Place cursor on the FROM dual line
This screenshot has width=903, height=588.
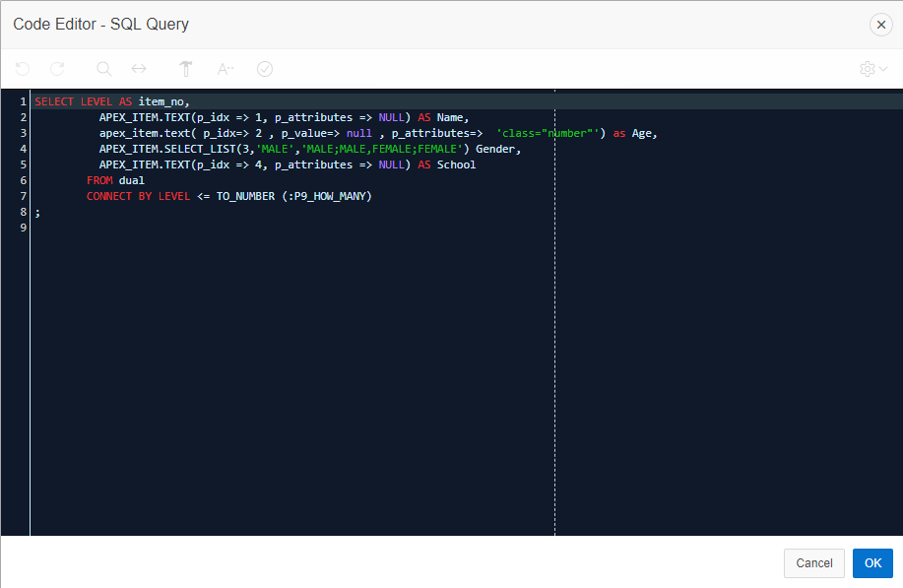[x=116, y=180]
